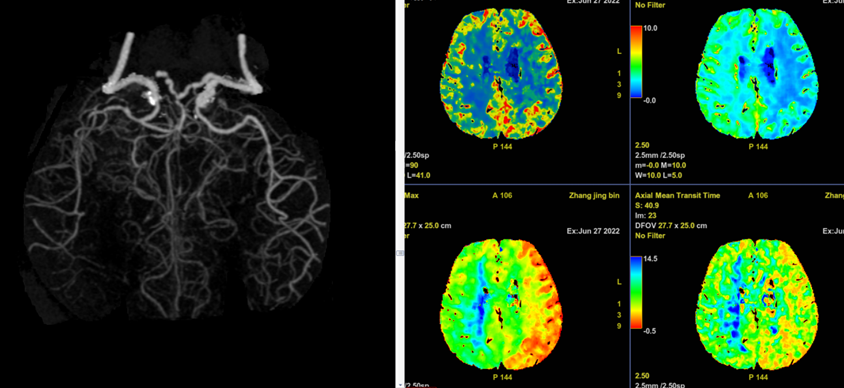Click the m=-0.0 M=10.0 range text
Screen dimensions: 844x388
(x=660, y=165)
